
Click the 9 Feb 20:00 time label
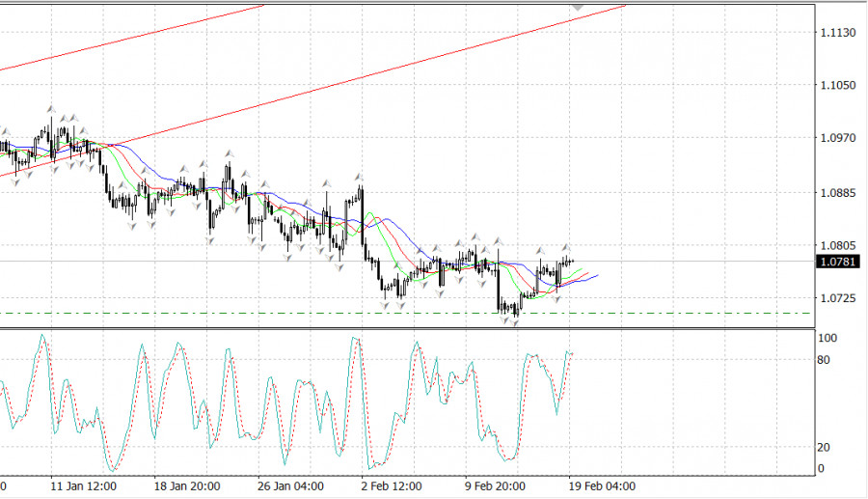495,486
